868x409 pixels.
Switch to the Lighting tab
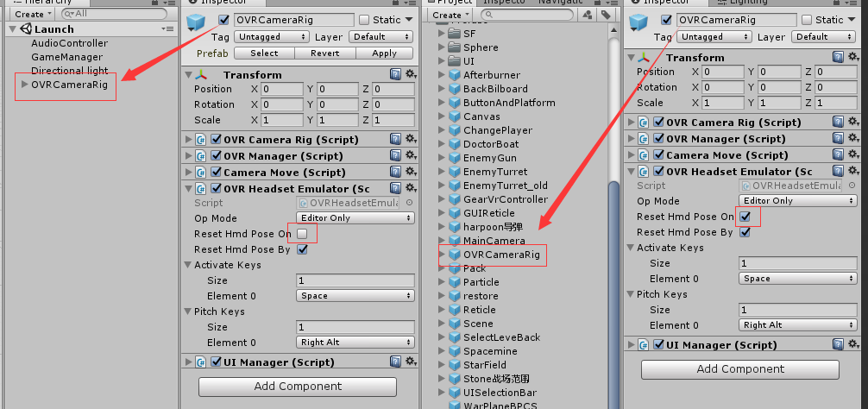(741, 3)
